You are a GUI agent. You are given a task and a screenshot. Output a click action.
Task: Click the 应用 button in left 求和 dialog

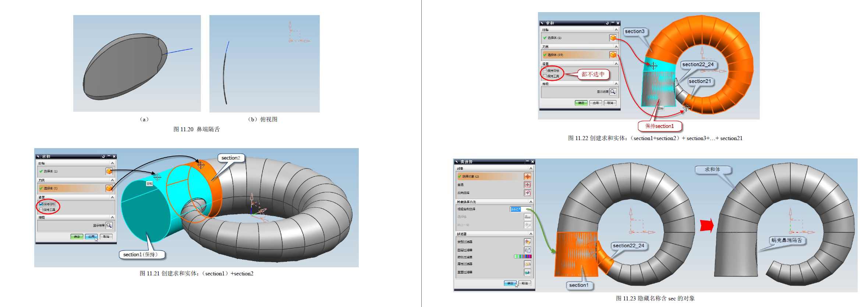pyautogui.click(x=91, y=236)
